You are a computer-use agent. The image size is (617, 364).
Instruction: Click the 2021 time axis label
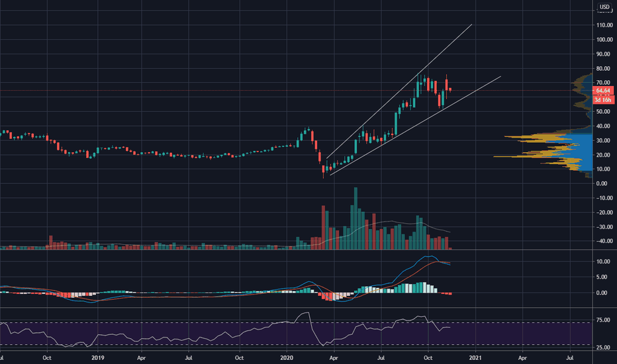coord(475,357)
